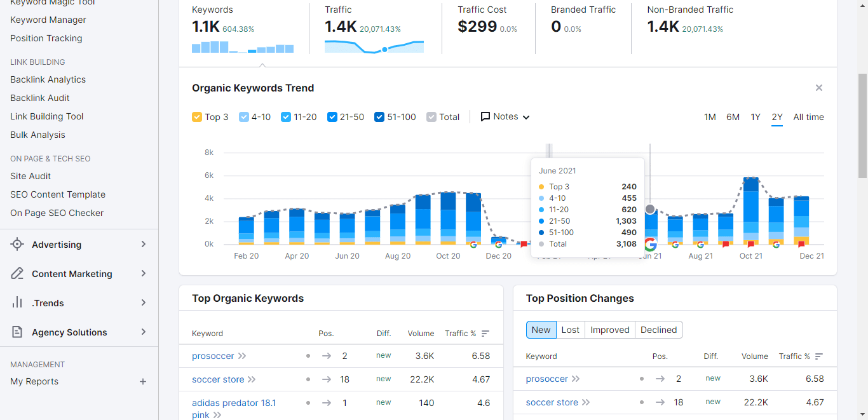Screen dimensions: 868x420
Task: Open My Reports
Action: [x=34, y=381]
